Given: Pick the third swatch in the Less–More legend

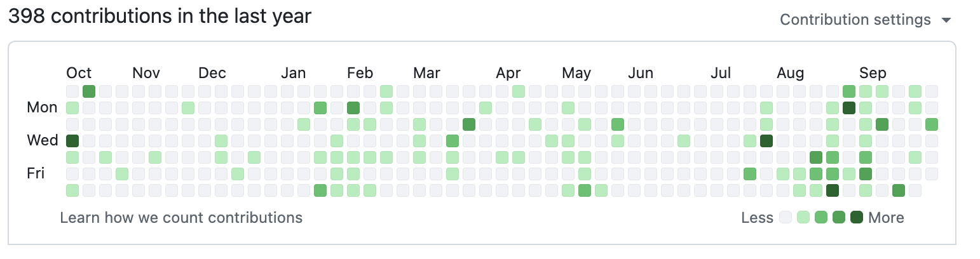Looking at the screenshot, I should click(821, 218).
